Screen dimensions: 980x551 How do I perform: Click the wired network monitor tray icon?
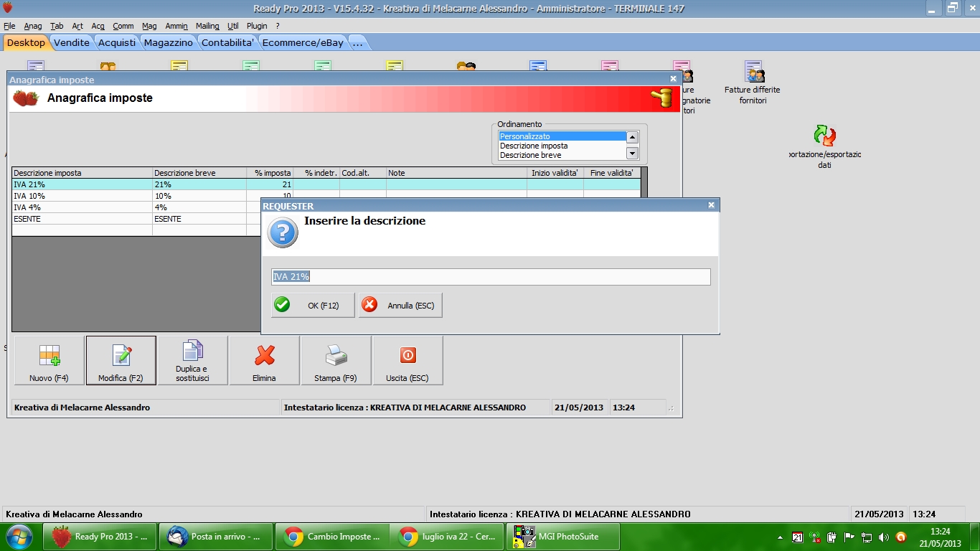click(x=867, y=537)
